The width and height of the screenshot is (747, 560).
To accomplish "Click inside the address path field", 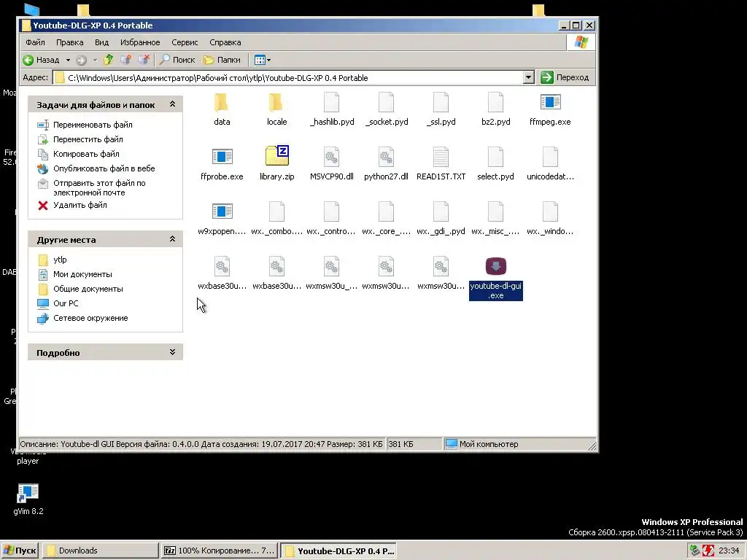I will click(287, 77).
